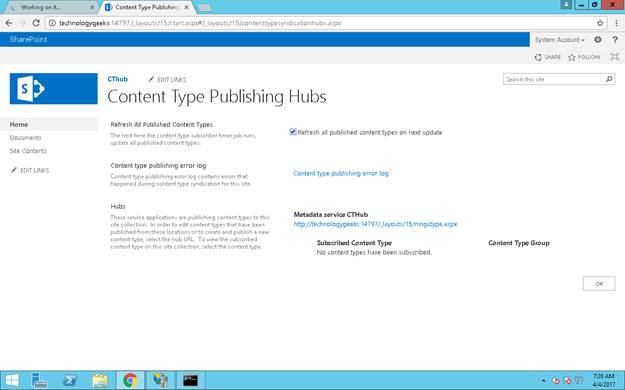Close the Content Type Publishing tab
This screenshot has height=390, width=625.
(187, 8)
